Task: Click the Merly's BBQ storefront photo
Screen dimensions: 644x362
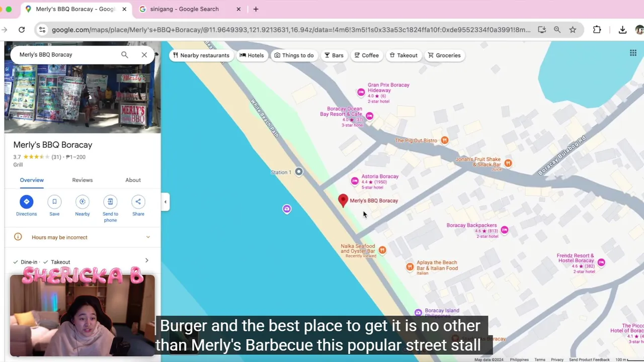Action: 83,100
